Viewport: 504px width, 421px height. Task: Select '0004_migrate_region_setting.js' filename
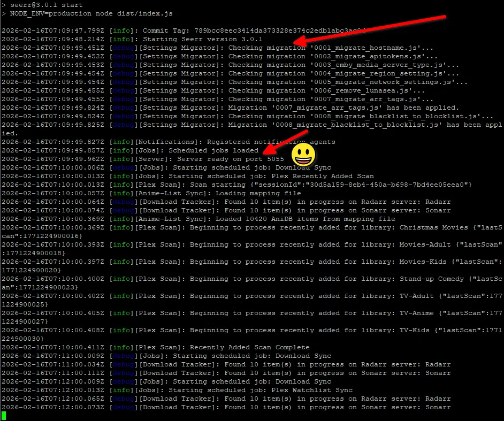[378, 73]
